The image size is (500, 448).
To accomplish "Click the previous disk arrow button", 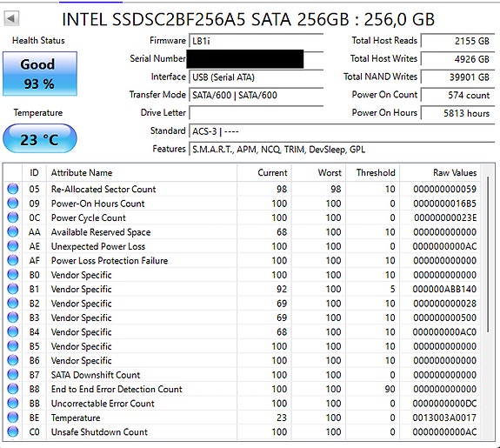I will click(11, 18).
